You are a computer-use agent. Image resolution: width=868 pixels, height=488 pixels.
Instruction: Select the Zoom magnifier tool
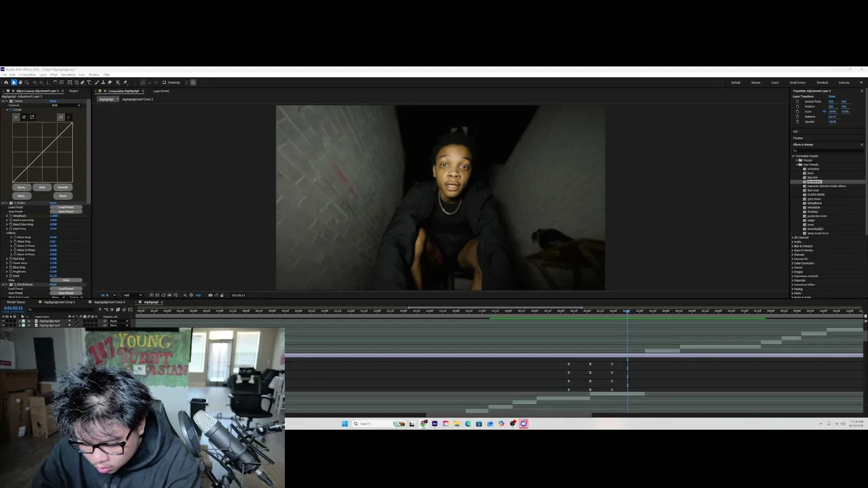[26, 83]
